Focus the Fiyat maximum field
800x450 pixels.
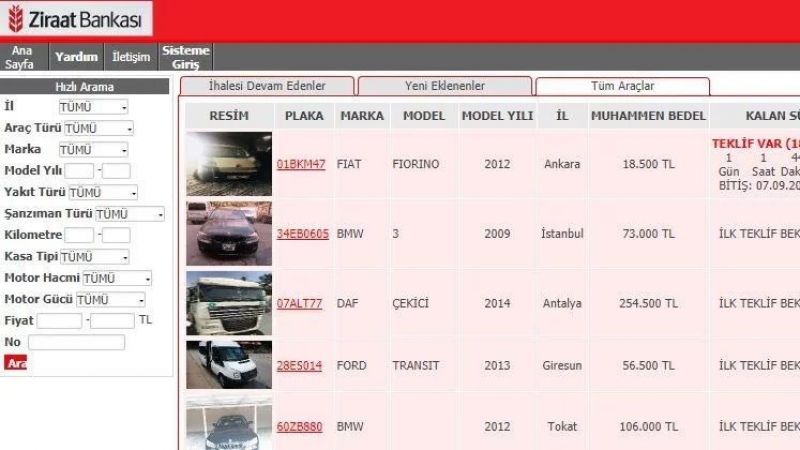[112, 321]
